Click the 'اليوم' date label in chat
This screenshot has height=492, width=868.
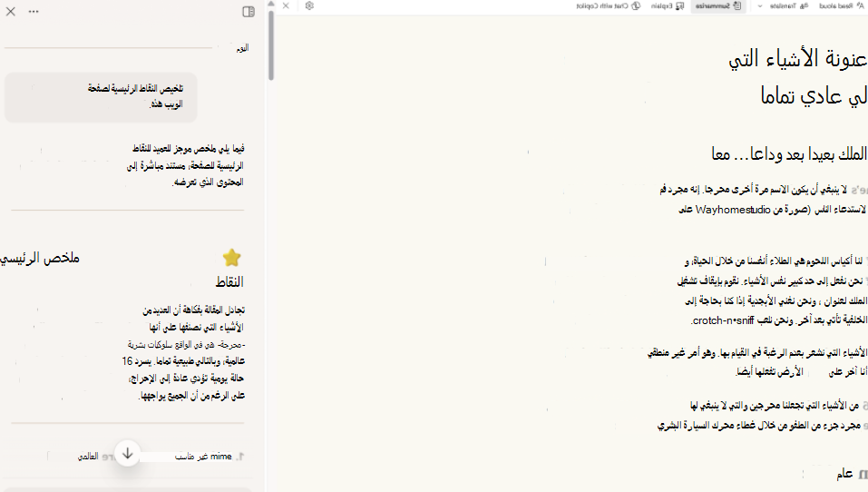coord(242,48)
